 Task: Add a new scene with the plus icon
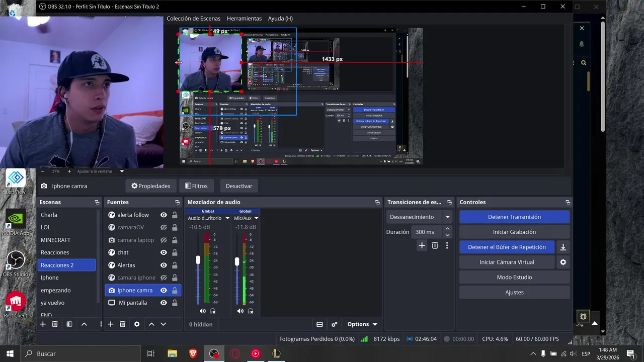43,324
